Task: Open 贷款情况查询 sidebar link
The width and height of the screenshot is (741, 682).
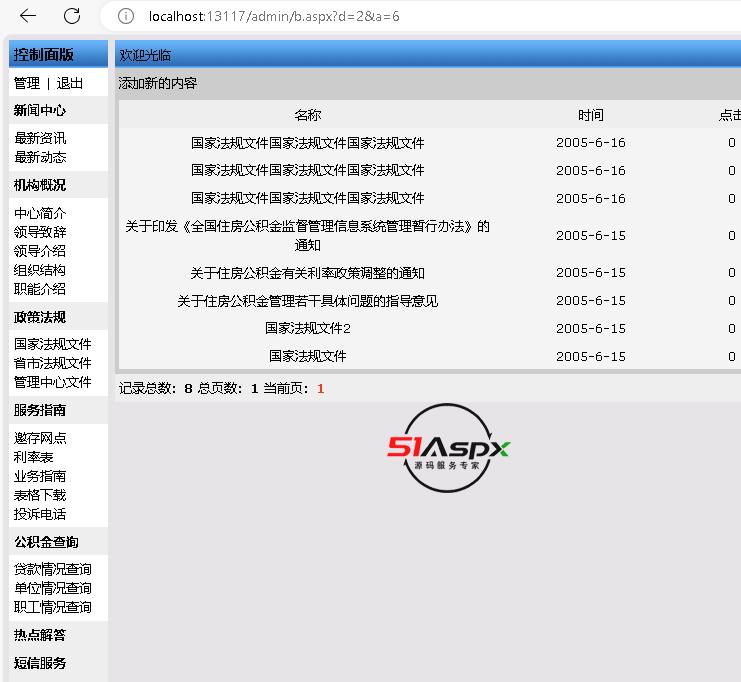Action: 52,569
